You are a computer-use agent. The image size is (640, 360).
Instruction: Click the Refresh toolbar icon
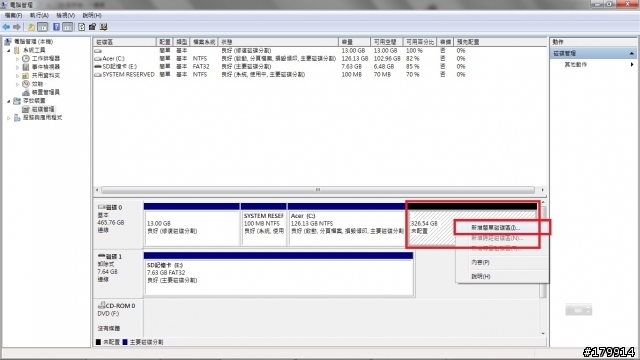coord(82,27)
